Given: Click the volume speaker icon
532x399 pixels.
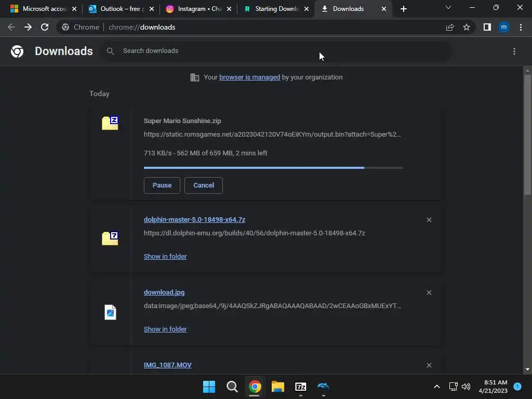Looking at the screenshot, I should (466, 387).
